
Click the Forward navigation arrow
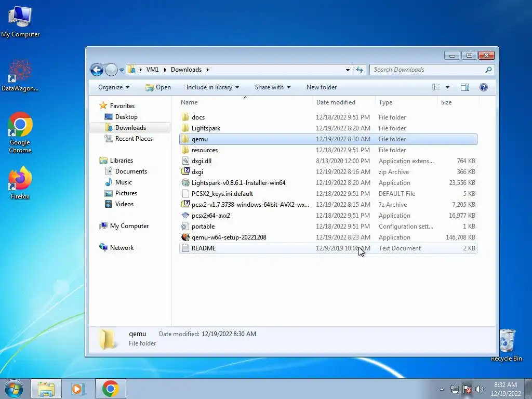111,70
